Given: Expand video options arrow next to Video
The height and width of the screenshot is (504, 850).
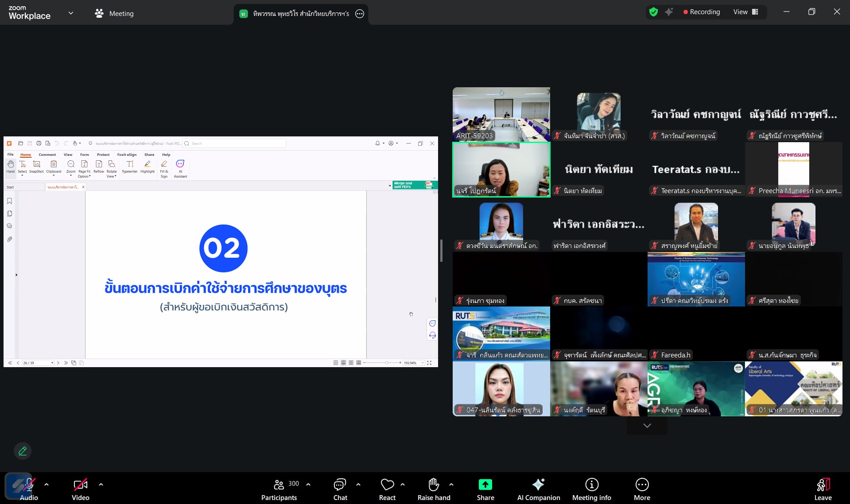Looking at the screenshot, I should click(x=101, y=485).
